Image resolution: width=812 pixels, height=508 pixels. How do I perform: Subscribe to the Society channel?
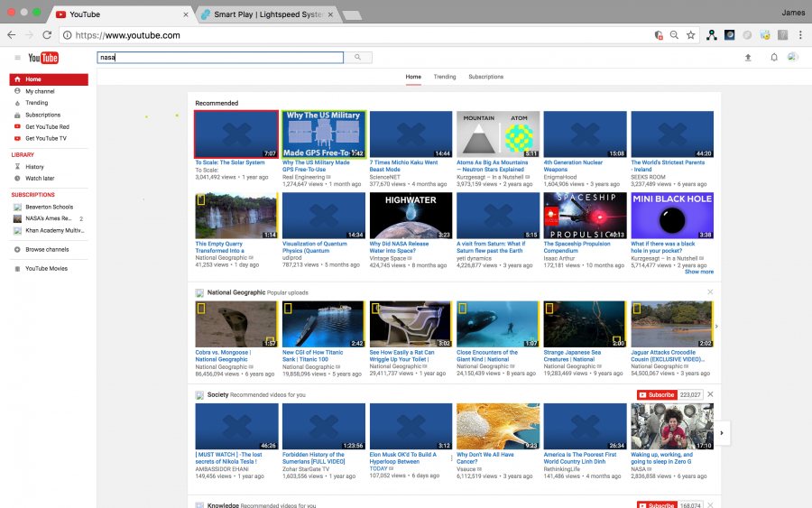coord(657,394)
